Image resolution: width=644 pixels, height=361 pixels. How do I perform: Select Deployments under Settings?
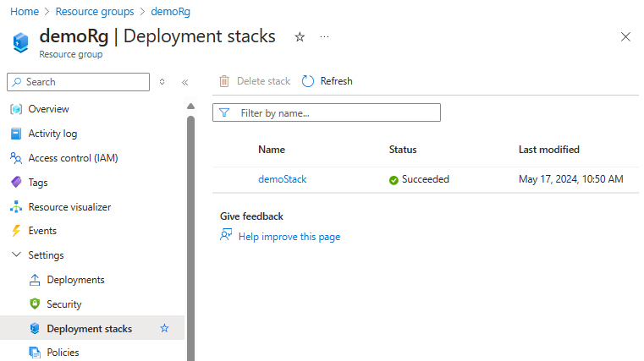point(75,280)
